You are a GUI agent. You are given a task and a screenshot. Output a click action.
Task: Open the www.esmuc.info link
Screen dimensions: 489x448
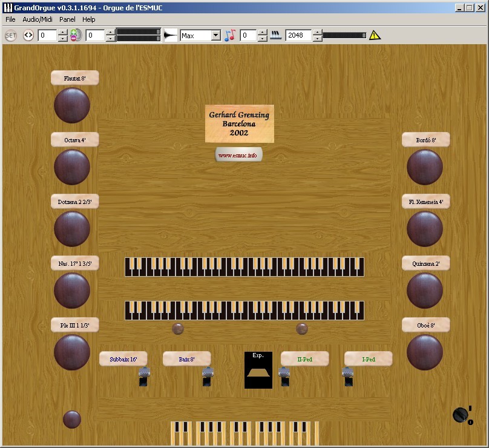coord(238,155)
